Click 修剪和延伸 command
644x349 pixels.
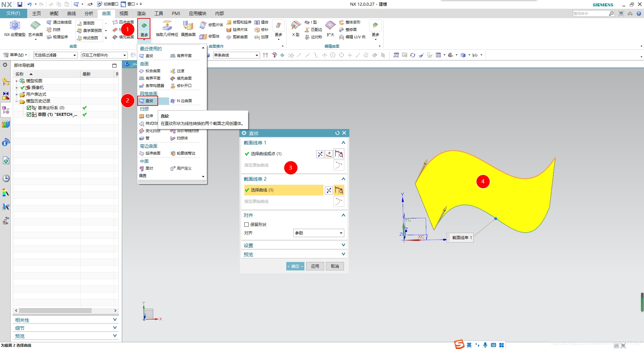239,22
